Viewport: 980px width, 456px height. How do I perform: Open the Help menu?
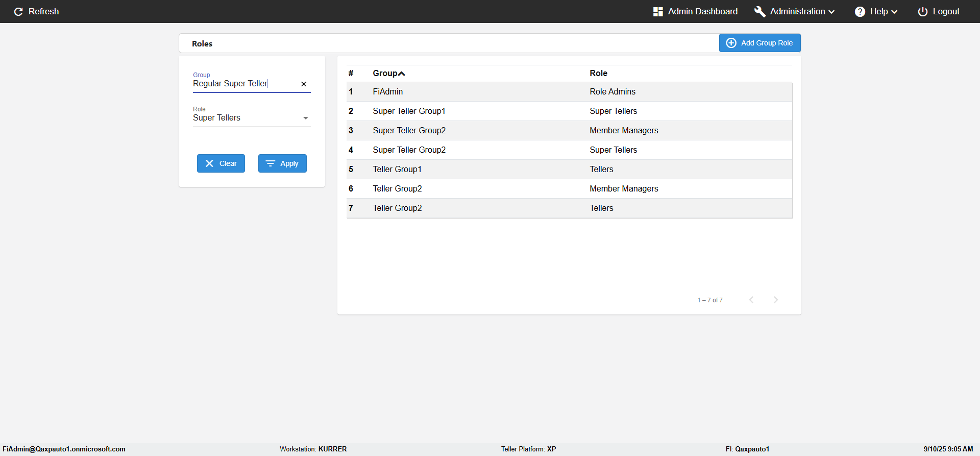[x=876, y=11]
